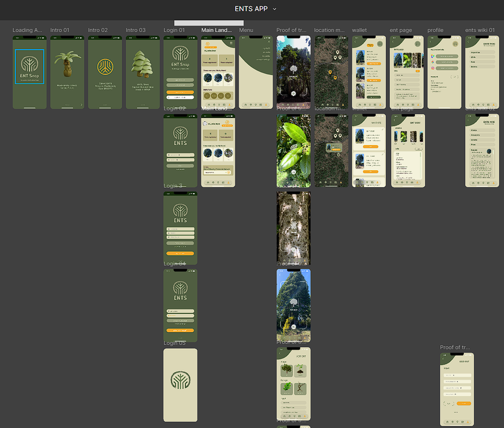Viewport: 504px width, 428px height.
Task: Click camera shutter in first Proof of tree frame
Action: [294, 94]
